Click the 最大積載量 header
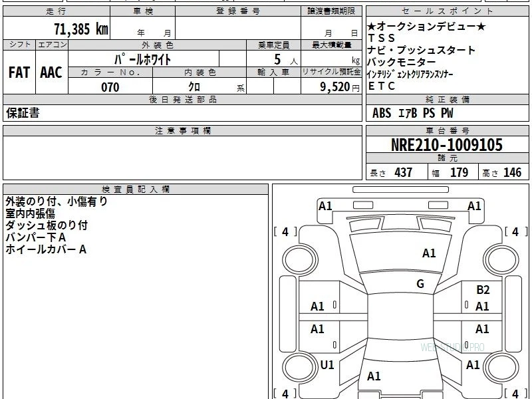The image size is (532, 399). point(331,45)
